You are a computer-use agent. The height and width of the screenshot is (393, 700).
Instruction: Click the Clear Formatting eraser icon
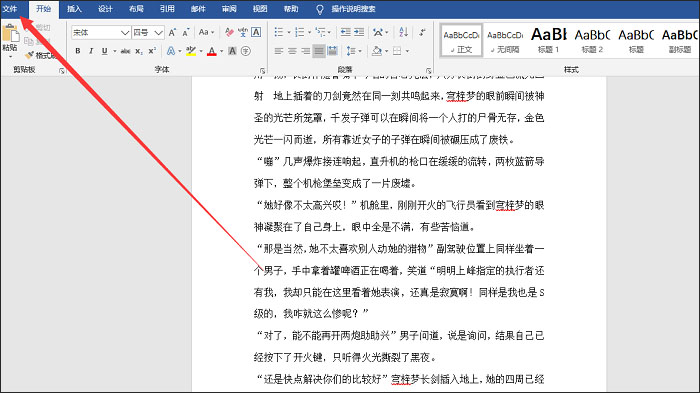(x=229, y=33)
